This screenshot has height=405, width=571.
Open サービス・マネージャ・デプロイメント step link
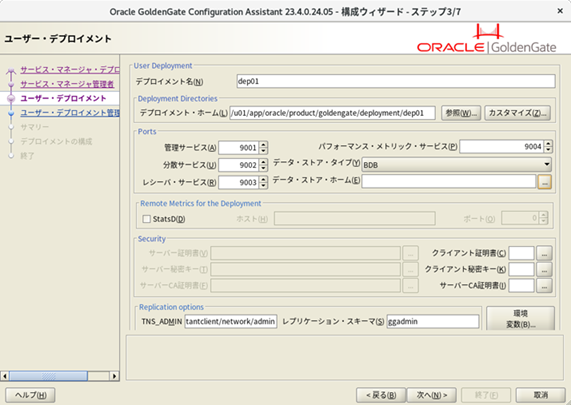70,70
